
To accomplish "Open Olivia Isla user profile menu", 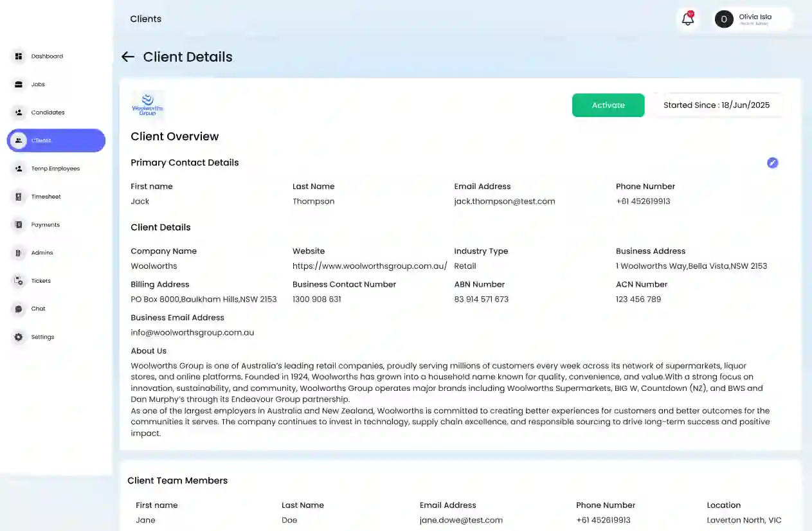I will pyautogui.click(x=753, y=19).
